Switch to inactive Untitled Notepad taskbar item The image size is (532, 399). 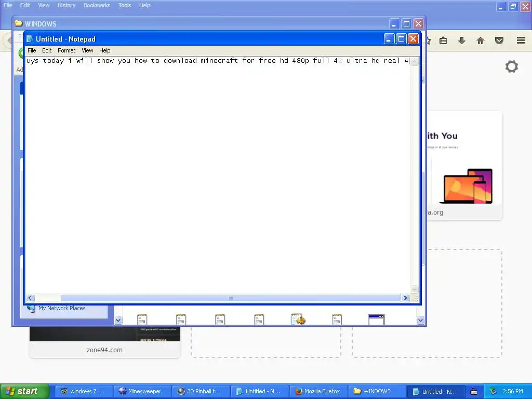[x=259, y=391]
